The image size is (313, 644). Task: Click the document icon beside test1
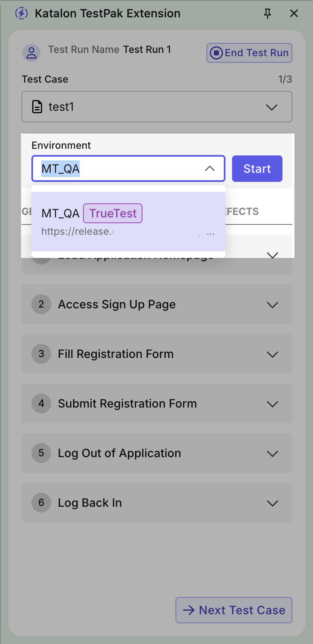38,107
